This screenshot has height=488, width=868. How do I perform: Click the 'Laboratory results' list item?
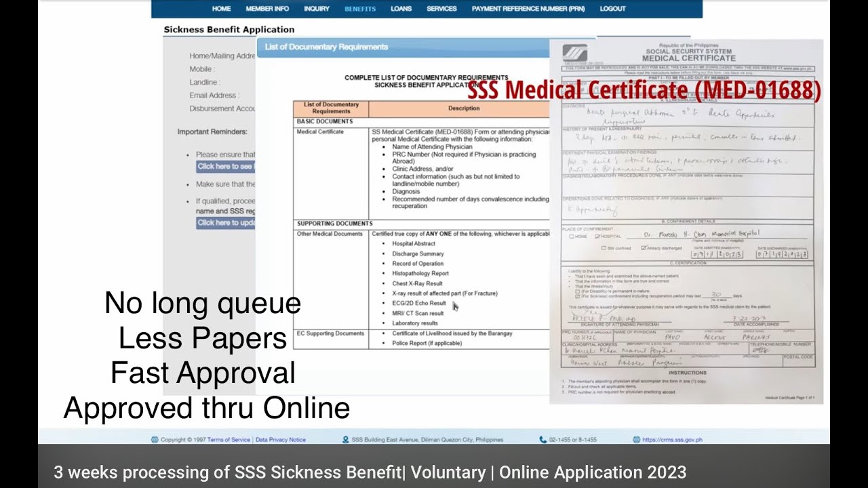click(415, 323)
